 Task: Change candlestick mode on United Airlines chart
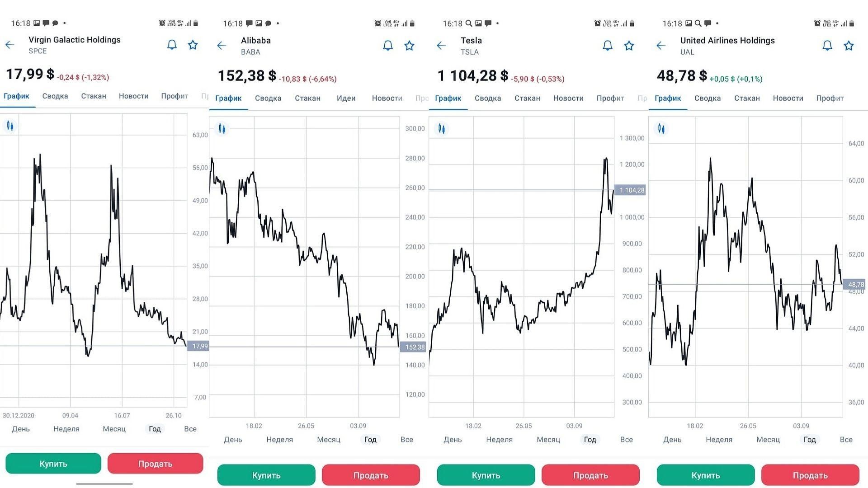(661, 129)
